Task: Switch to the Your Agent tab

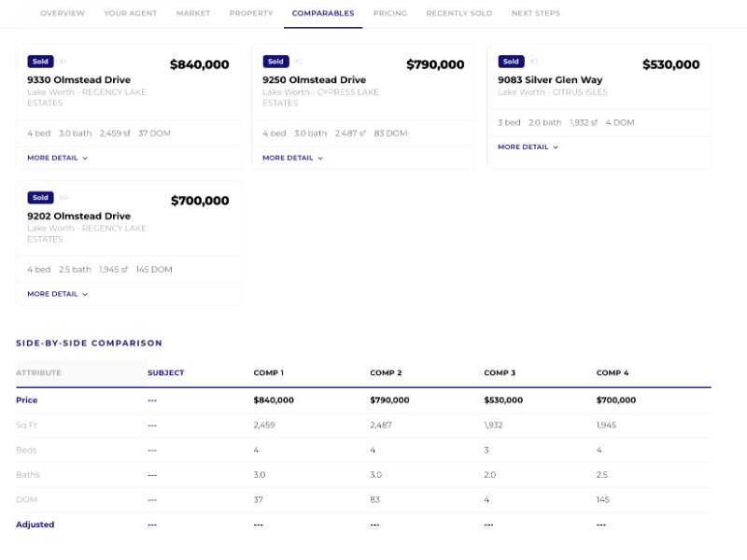Action: coord(130,13)
